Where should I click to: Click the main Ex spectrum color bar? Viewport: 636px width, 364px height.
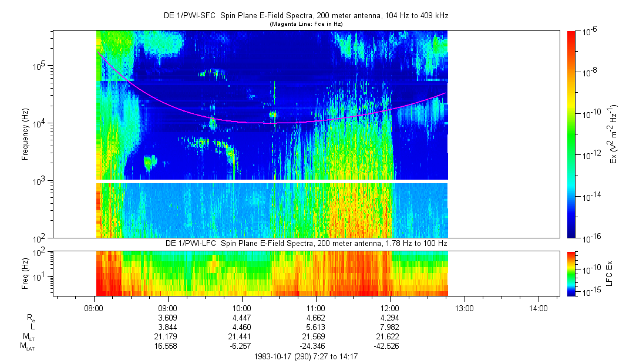coord(572,134)
